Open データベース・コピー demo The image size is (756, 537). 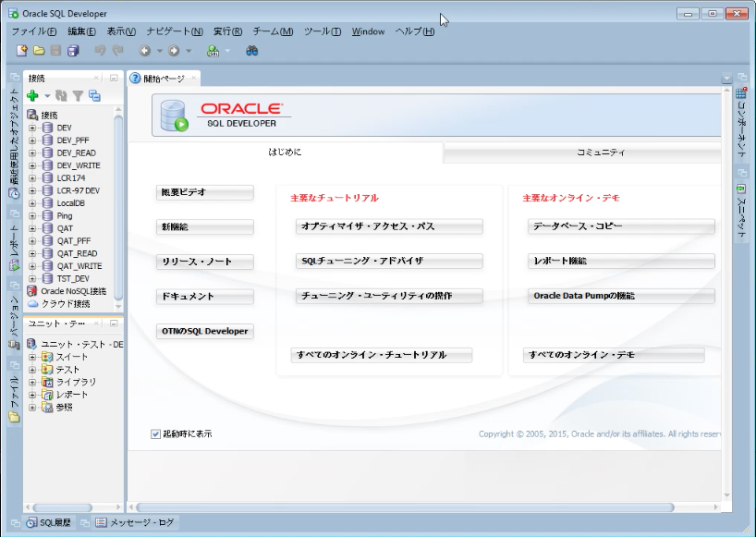point(621,226)
